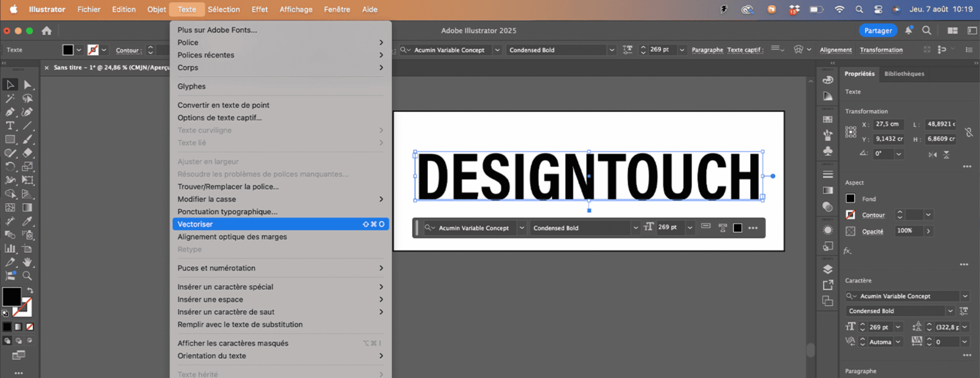
Task: Select the Selection arrow tool
Action: [10, 84]
